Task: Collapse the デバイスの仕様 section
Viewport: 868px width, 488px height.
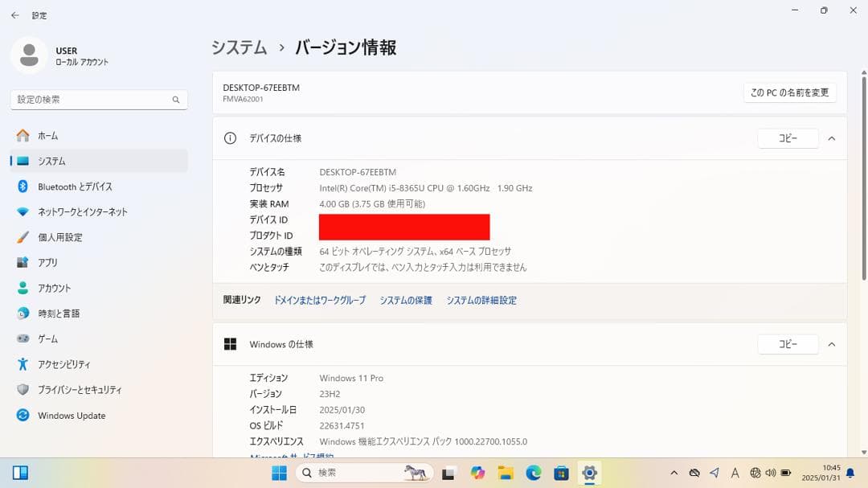Action: click(x=832, y=137)
